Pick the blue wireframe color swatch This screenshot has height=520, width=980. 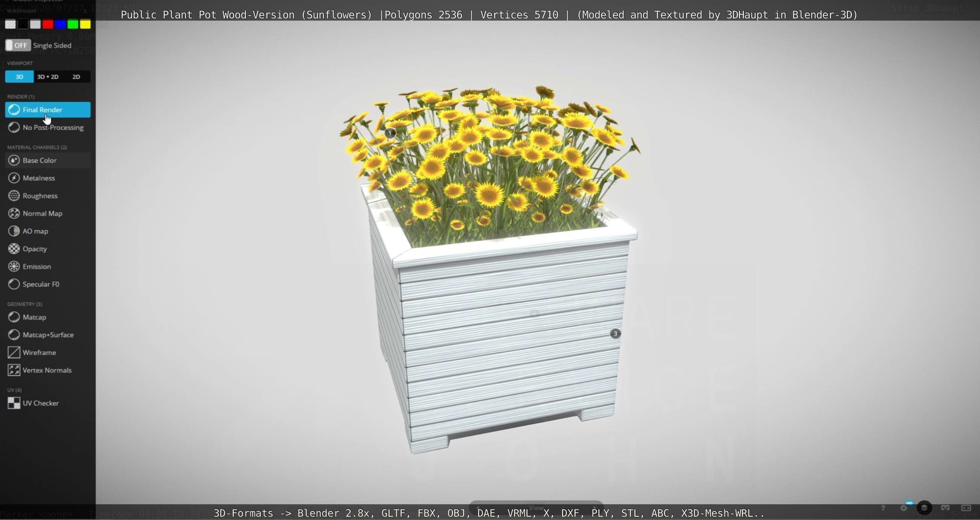tap(60, 24)
